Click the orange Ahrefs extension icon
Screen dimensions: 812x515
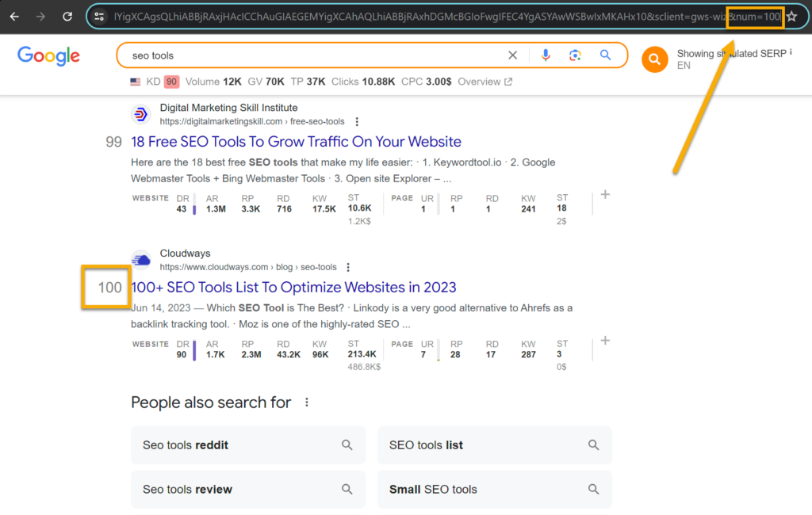[654, 59]
